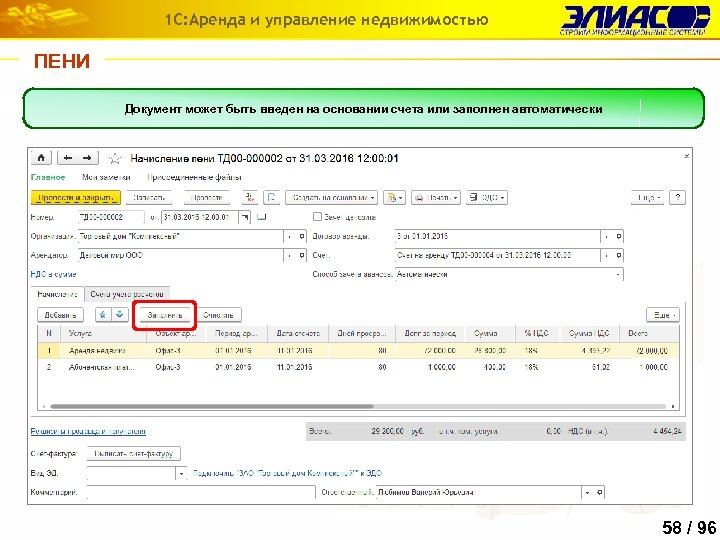Expand the Ответственный dropdown arrow
The image size is (720, 540).
click(x=587, y=493)
